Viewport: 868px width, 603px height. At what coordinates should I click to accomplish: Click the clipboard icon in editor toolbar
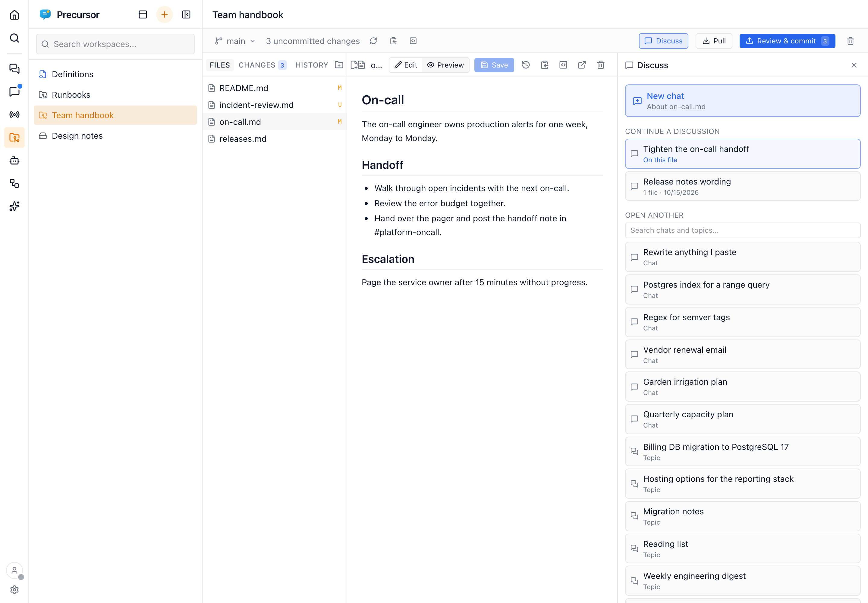tap(544, 65)
